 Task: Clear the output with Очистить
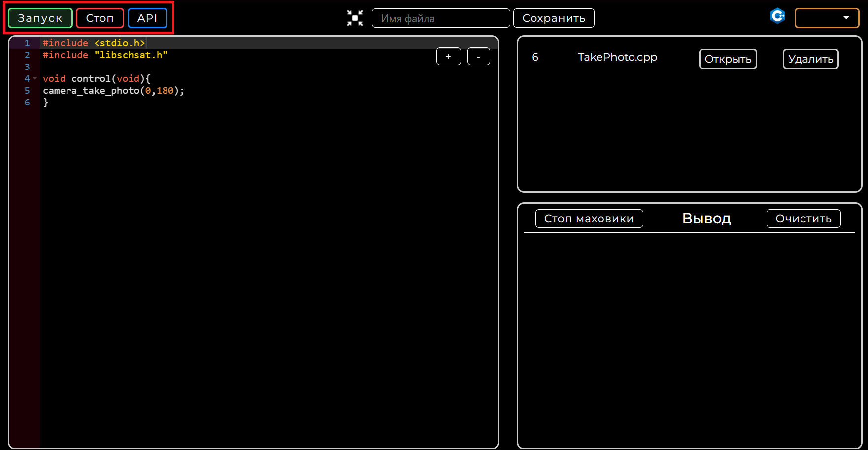click(803, 218)
